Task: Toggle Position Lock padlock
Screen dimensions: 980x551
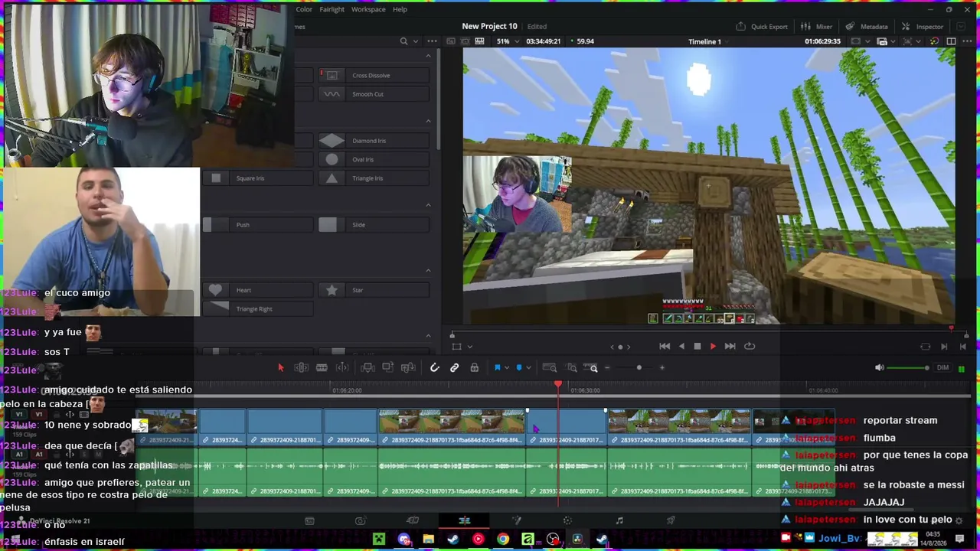Action: [475, 368]
